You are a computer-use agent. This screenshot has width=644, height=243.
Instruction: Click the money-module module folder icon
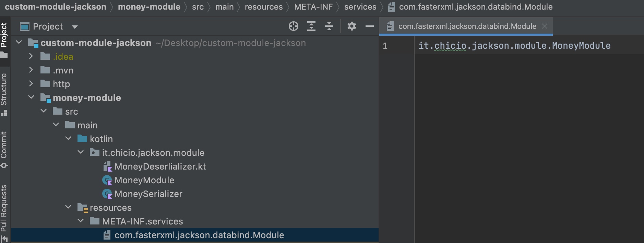(45, 98)
